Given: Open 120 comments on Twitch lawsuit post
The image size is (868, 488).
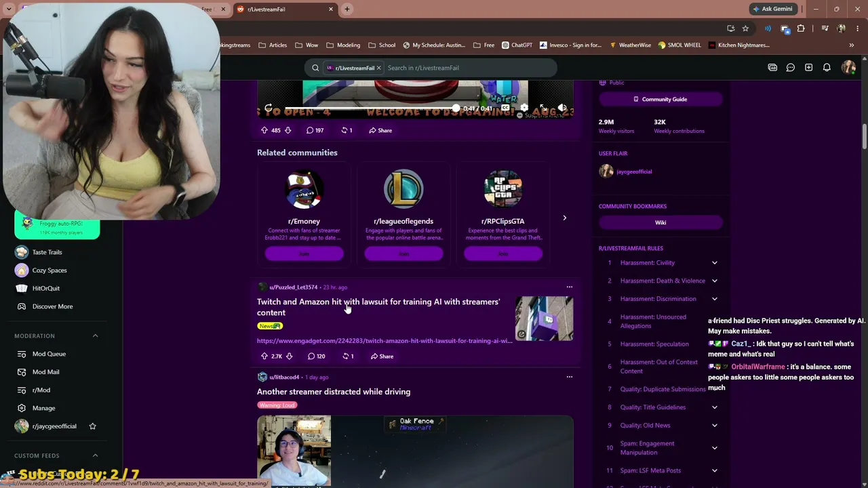Looking at the screenshot, I should coord(316,356).
